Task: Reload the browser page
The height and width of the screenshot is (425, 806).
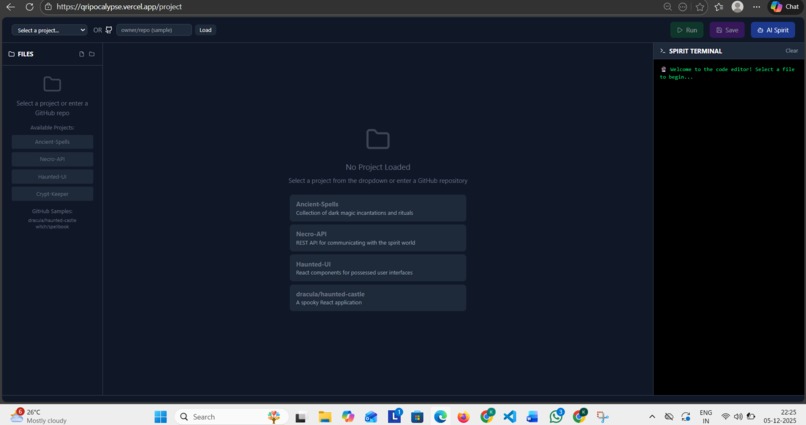Action: (x=29, y=7)
